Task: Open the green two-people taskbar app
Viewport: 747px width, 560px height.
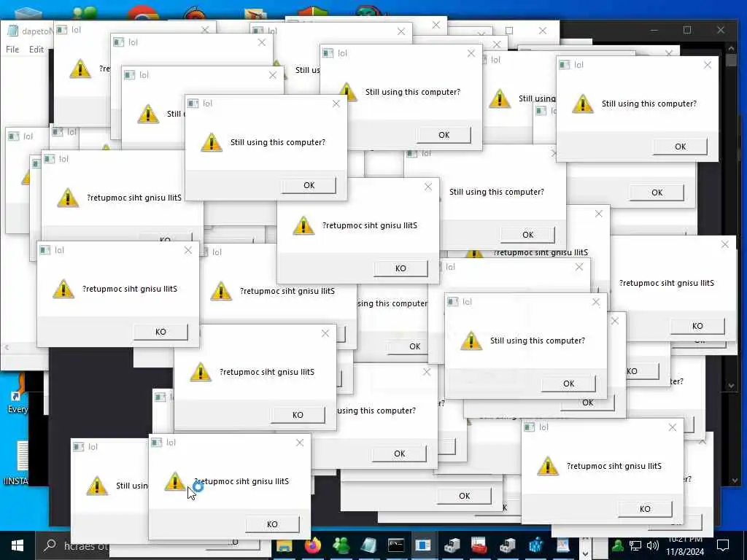Action: (x=341, y=545)
